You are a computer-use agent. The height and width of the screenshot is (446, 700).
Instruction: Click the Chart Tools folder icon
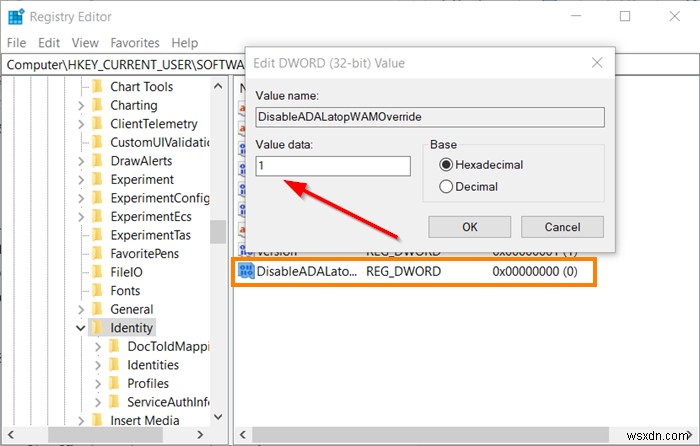[x=97, y=86]
